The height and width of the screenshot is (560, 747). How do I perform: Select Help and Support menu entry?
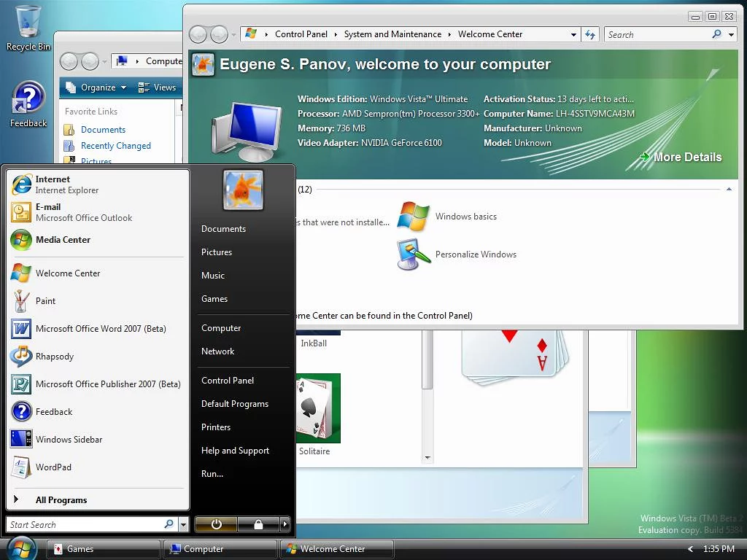pyautogui.click(x=235, y=451)
